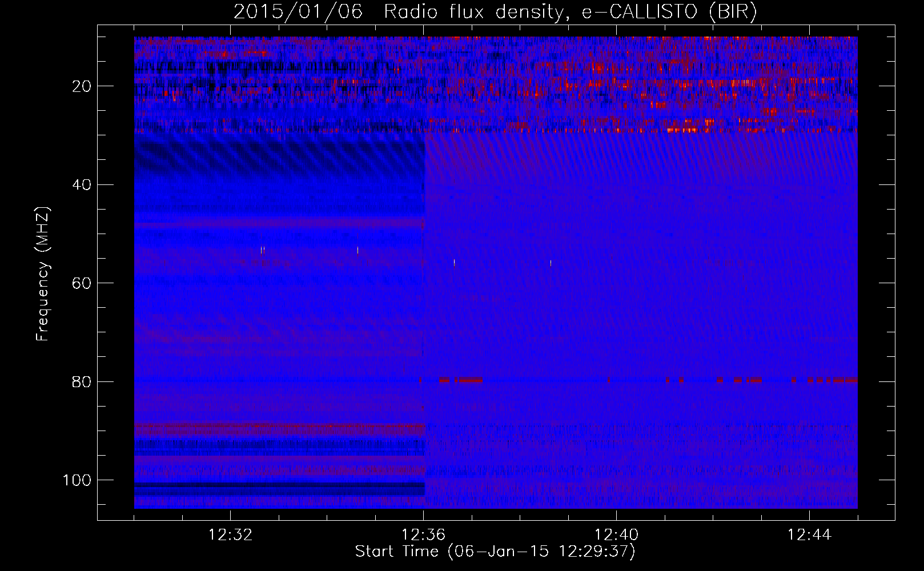Viewport: 924px width, 571px height.
Task: Click the 12:36 time tick label
Action: [423, 535]
